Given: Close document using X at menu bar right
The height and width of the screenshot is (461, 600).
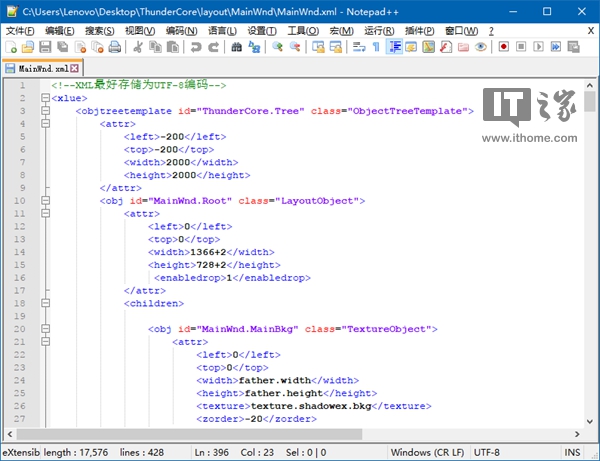Looking at the screenshot, I should [591, 31].
